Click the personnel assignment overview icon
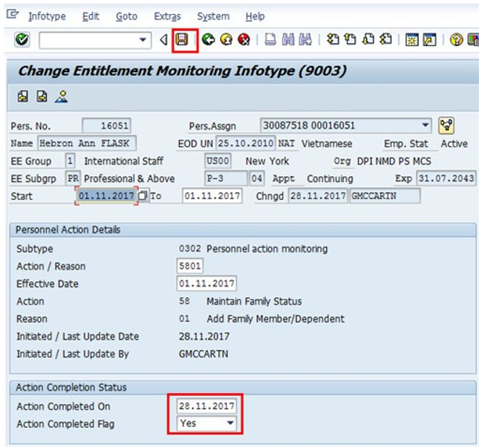This screenshot has height=448, width=479. click(x=446, y=126)
